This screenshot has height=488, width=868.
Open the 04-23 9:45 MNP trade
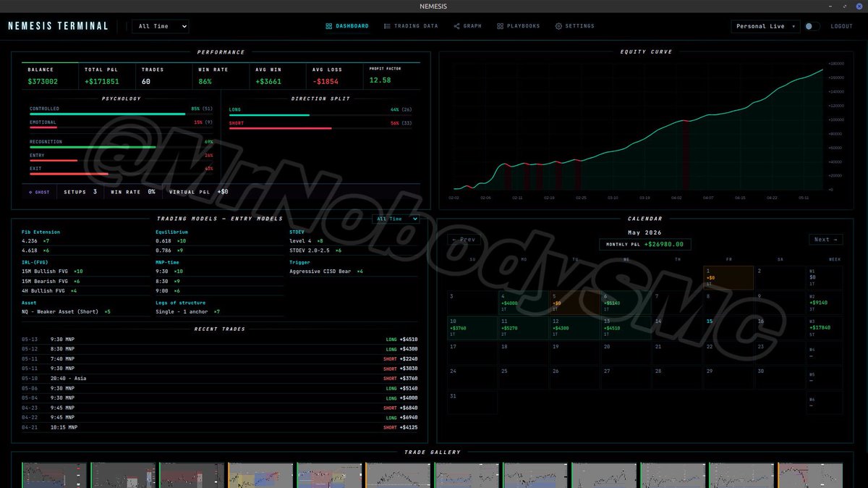(x=220, y=408)
